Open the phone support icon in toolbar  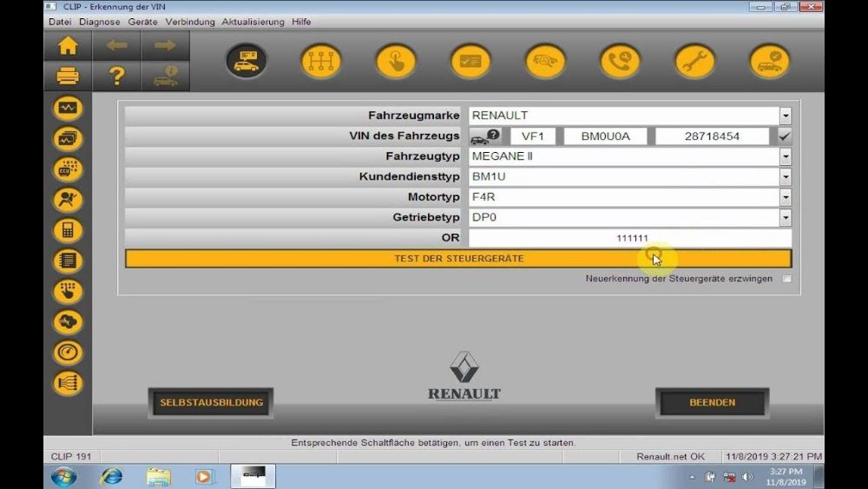pyautogui.click(x=620, y=61)
